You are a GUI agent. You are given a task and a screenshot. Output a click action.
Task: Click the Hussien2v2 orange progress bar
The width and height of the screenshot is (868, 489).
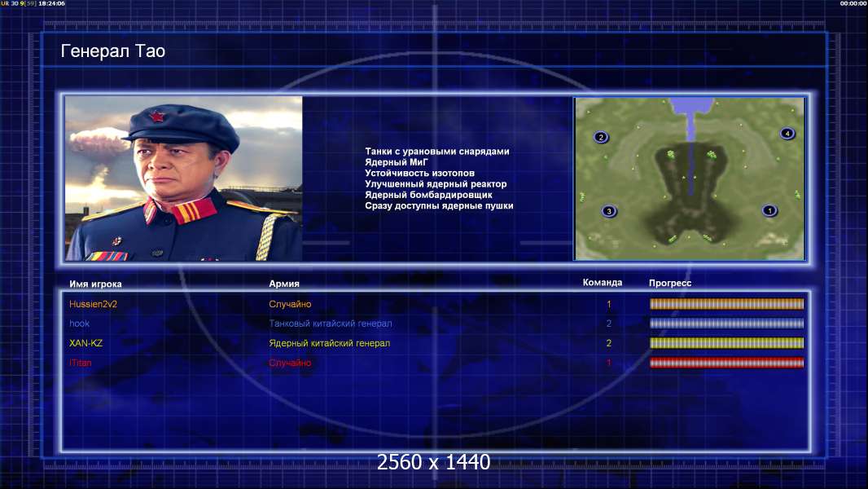coord(726,303)
